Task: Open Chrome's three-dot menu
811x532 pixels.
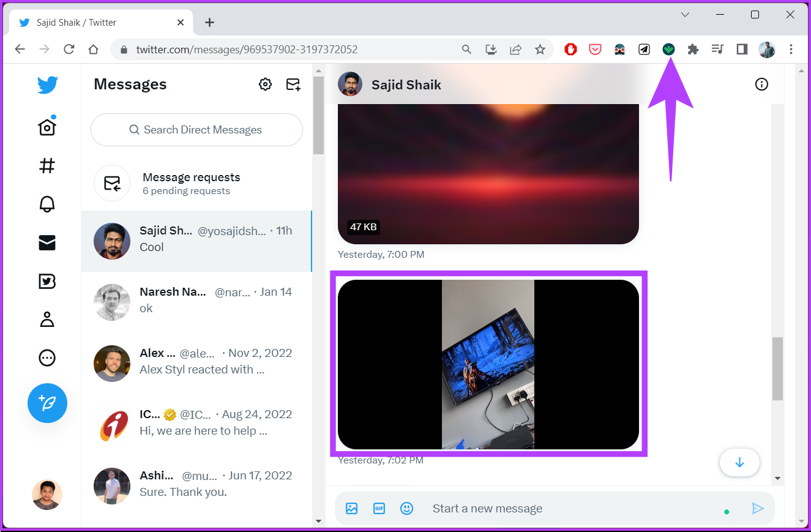Action: pyautogui.click(x=791, y=50)
